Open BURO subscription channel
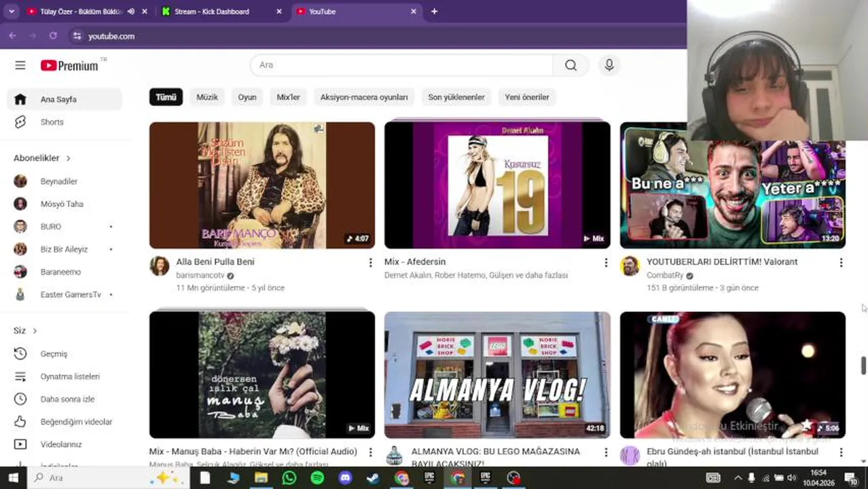This screenshot has height=489, width=868. click(x=65, y=227)
